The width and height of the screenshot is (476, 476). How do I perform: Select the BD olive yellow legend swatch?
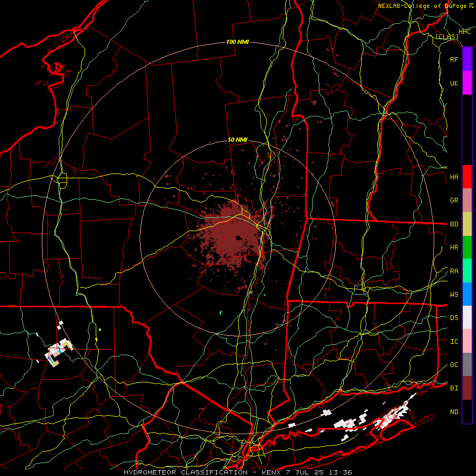[x=467, y=224]
